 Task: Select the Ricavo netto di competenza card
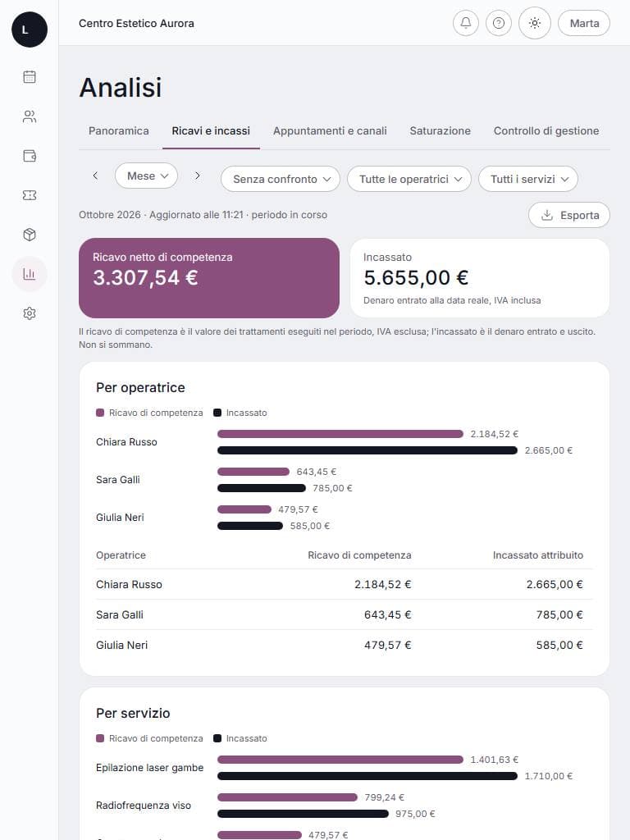[209, 278]
